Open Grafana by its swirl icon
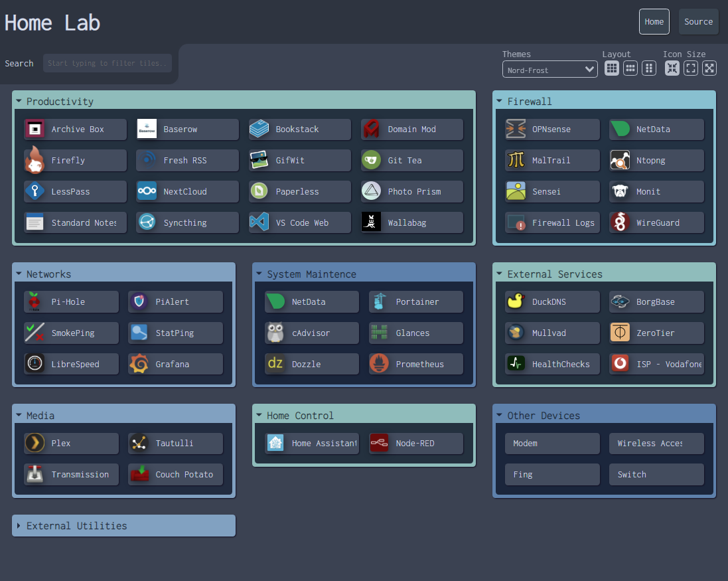The width and height of the screenshot is (728, 581). coord(139,364)
